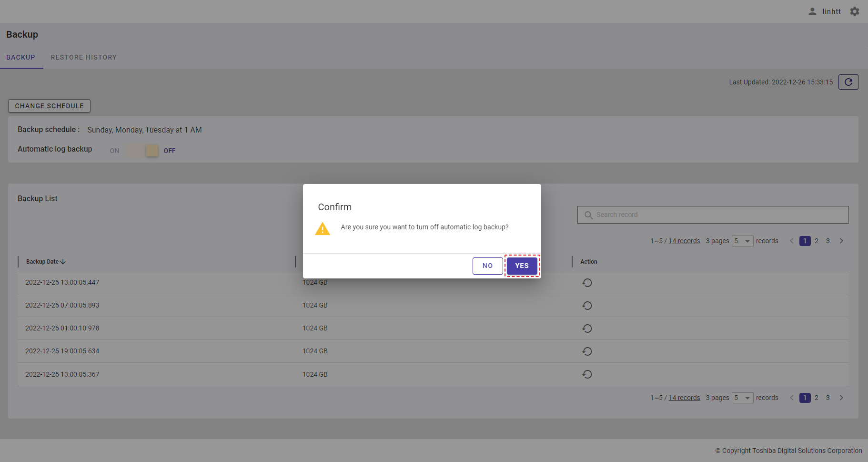The image size is (868, 462).
Task: Switch to the Restore History tab
Action: [84, 57]
